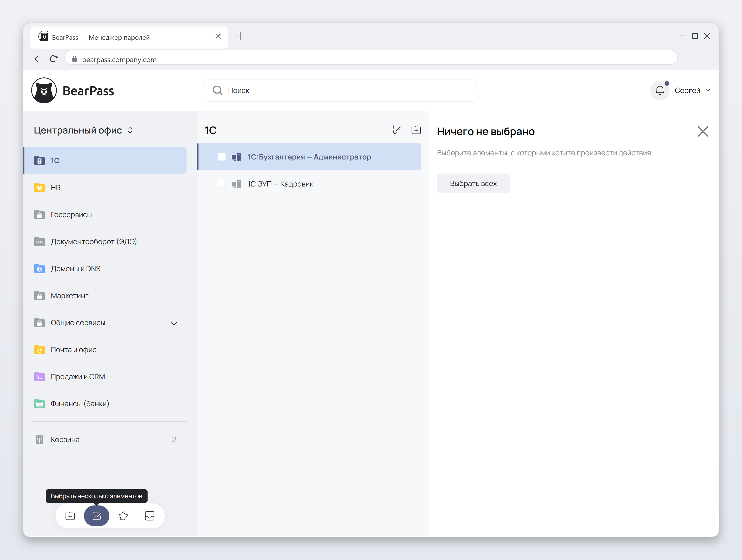Screen dimensions: 742x560
Task: Open the 1С:ЗУП — Кадровик entry
Action: [x=309, y=184]
